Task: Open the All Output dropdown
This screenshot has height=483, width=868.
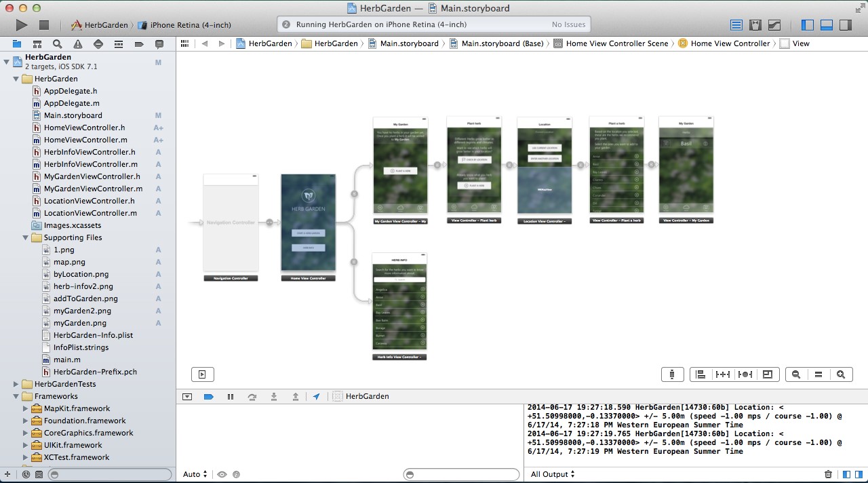Action: (x=553, y=474)
